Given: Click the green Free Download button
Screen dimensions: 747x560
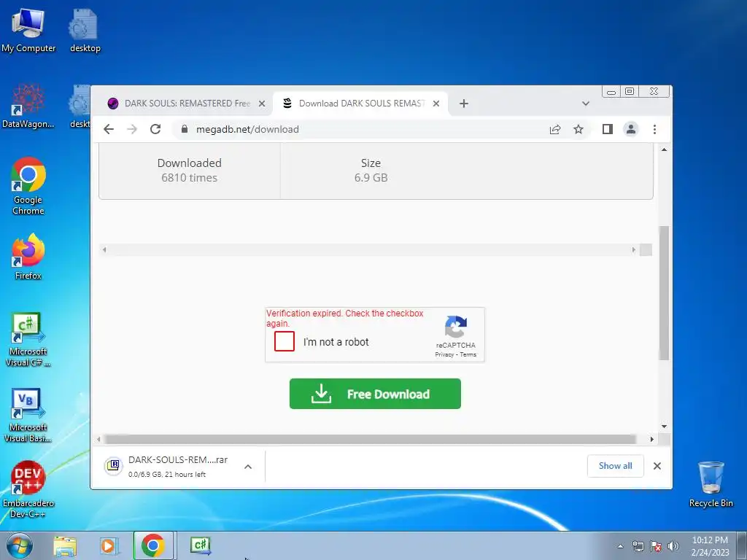Looking at the screenshot, I should [x=375, y=394].
